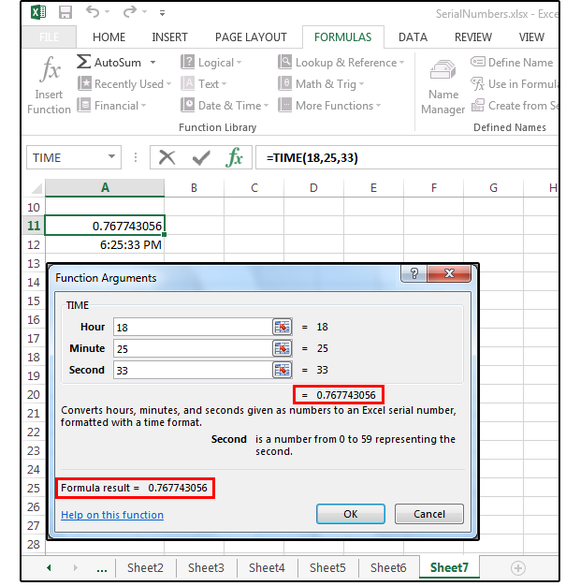Click the Function Arguments help question button
This screenshot has height=586, width=580.
click(x=414, y=274)
